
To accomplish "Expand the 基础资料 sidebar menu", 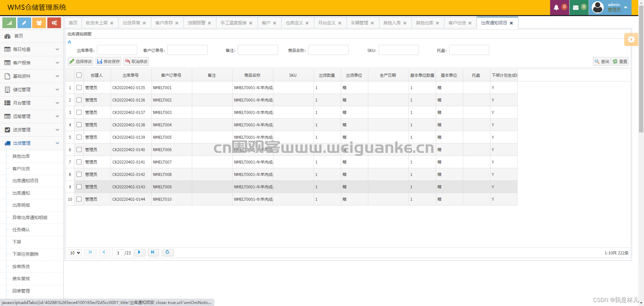I will pyautogui.click(x=32, y=76).
